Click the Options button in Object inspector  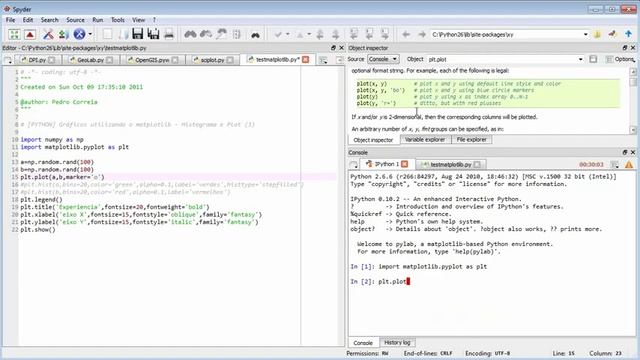[620, 60]
